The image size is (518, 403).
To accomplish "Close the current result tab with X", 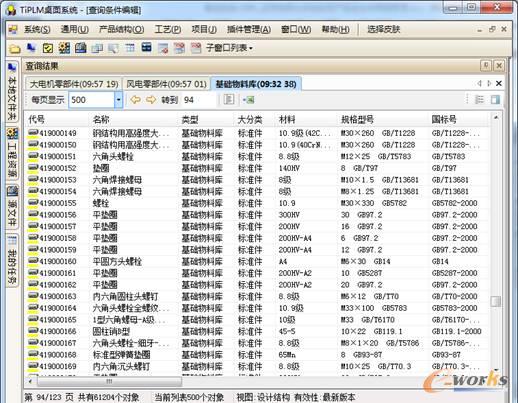I will click(499, 83).
